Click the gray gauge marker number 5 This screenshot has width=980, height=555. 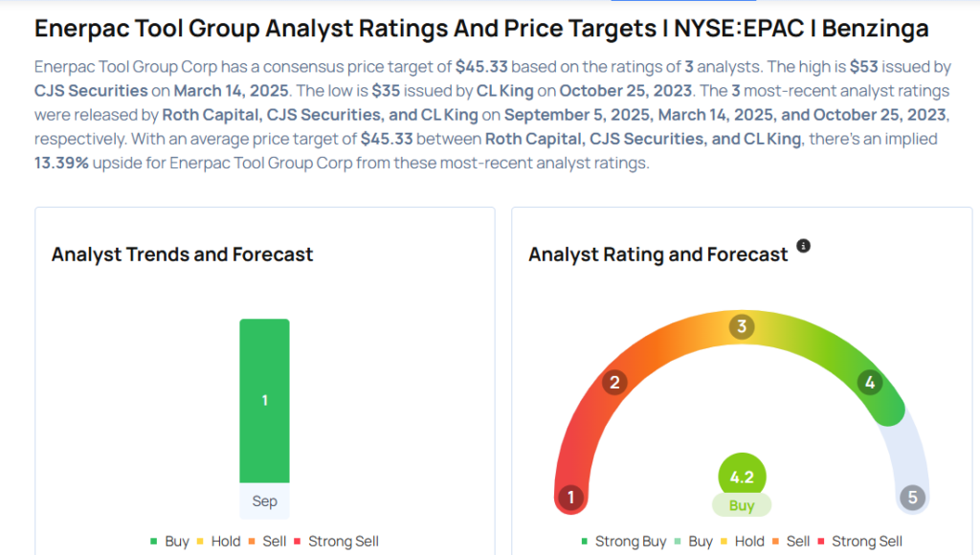(x=912, y=498)
